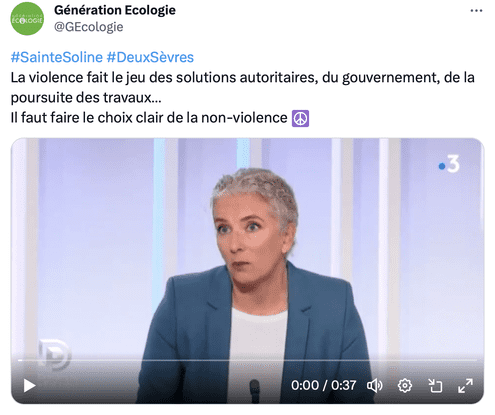
Task: Click the purple peace symbol emoji
Action: click(300, 118)
